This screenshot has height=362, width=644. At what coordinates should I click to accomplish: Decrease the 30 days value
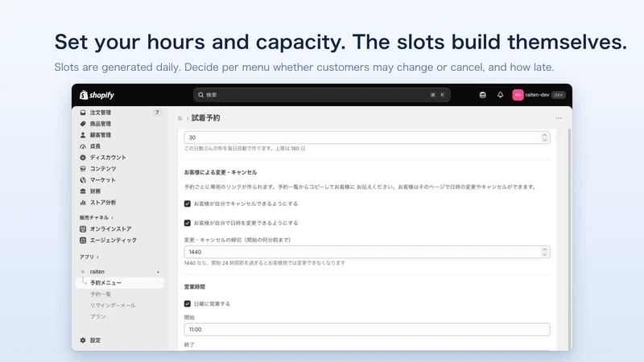545,140
